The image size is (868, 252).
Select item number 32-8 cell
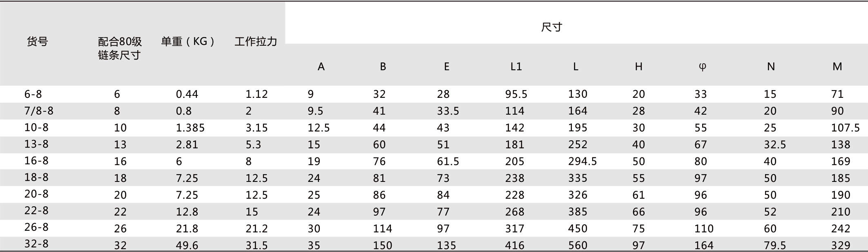coord(36,244)
